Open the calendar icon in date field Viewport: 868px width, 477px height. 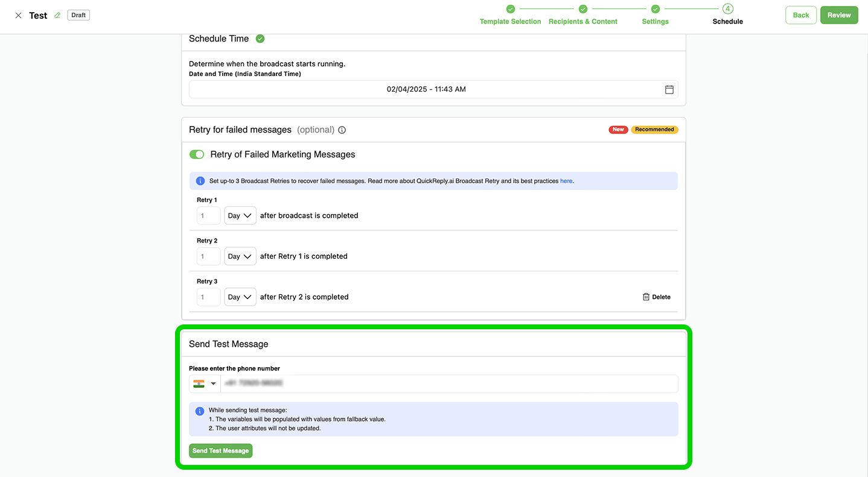[x=669, y=89]
